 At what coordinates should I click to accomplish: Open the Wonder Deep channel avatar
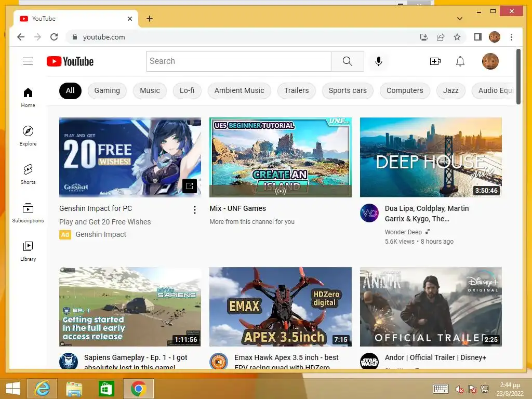coord(369,213)
